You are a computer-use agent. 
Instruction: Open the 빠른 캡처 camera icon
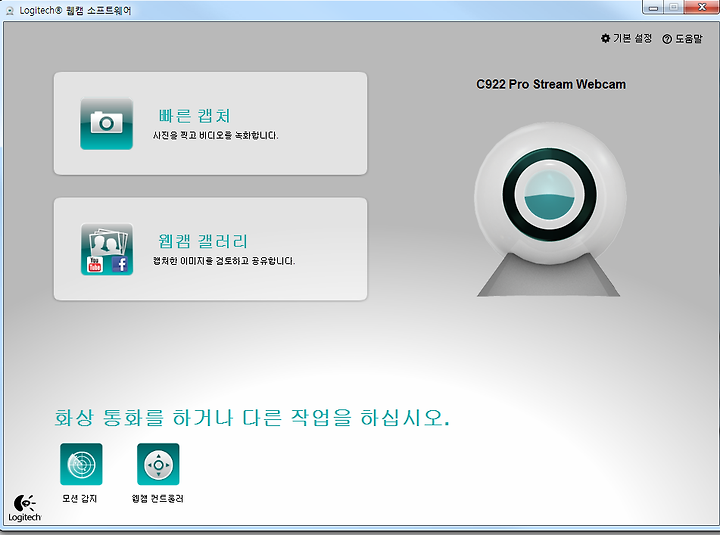[x=107, y=124]
